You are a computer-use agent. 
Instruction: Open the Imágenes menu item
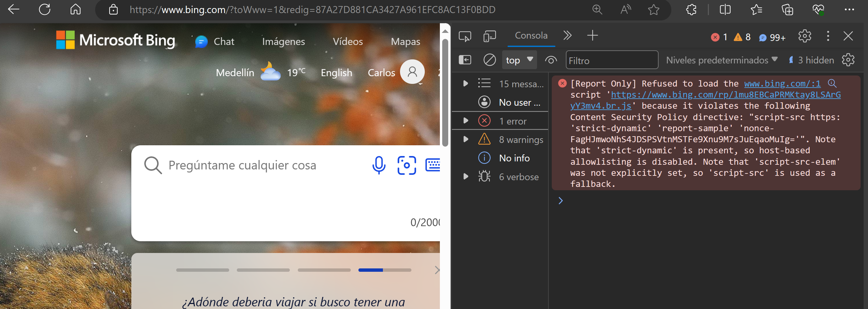283,42
